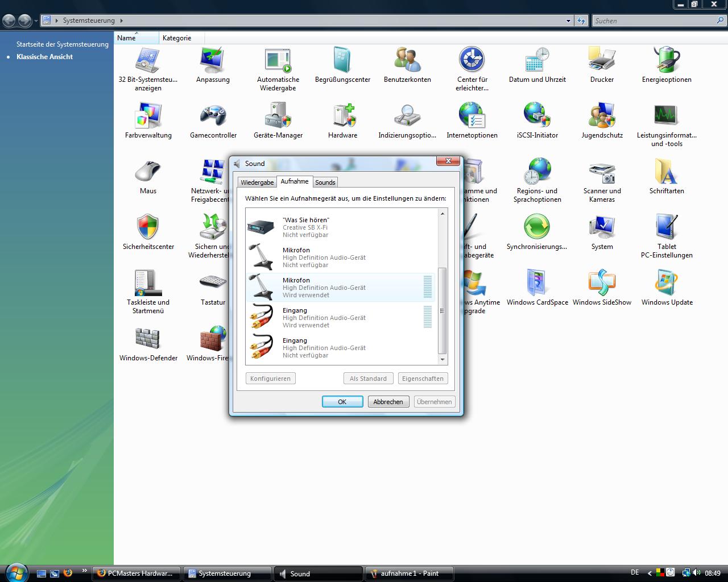Open Tablet PC-Einstellungen icon
Viewport: 728px width, 582px height.
point(667,236)
